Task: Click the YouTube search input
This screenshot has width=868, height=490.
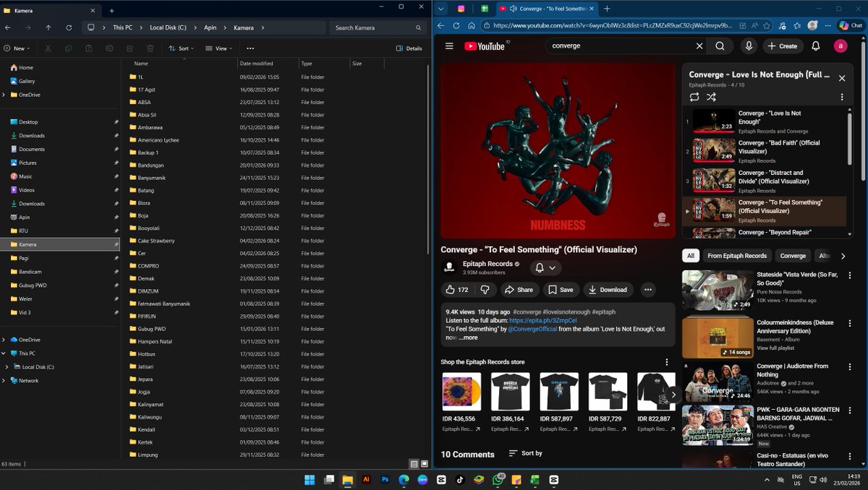Action: point(621,46)
